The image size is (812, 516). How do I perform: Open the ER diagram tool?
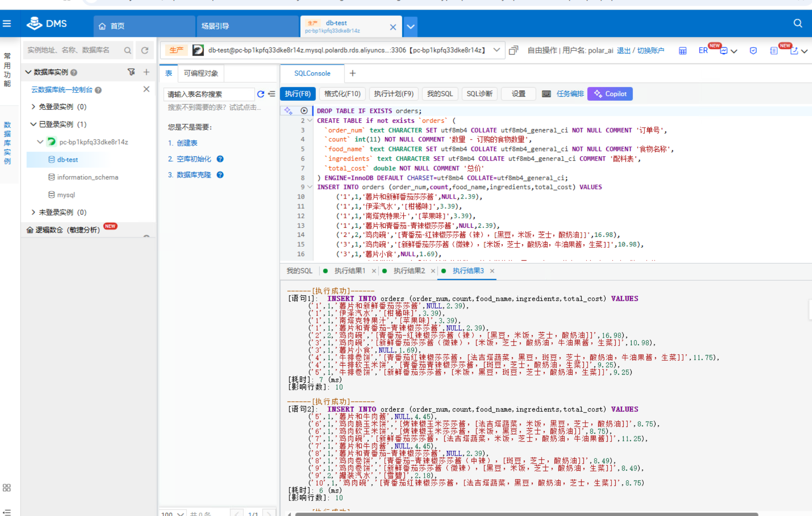pyautogui.click(x=703, y=50)
